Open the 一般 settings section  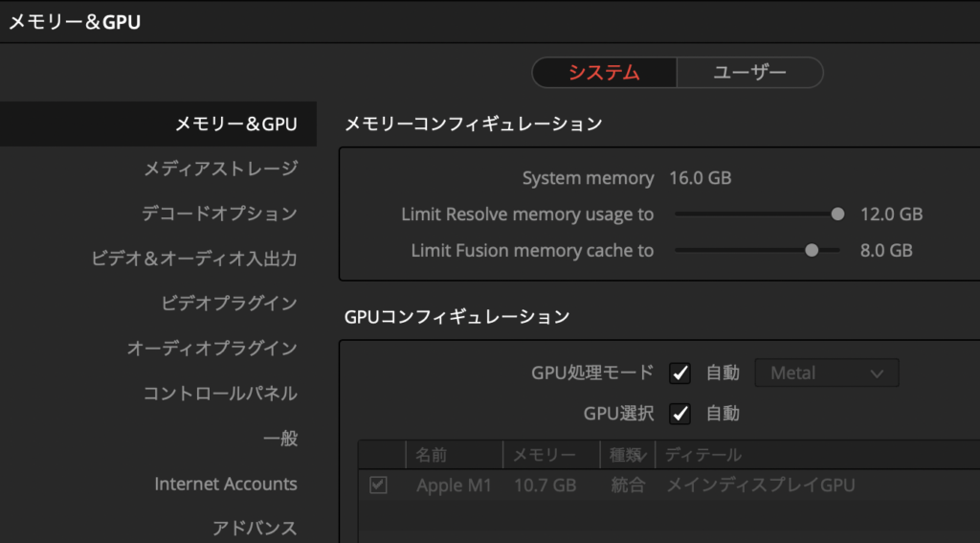(280, 439)
